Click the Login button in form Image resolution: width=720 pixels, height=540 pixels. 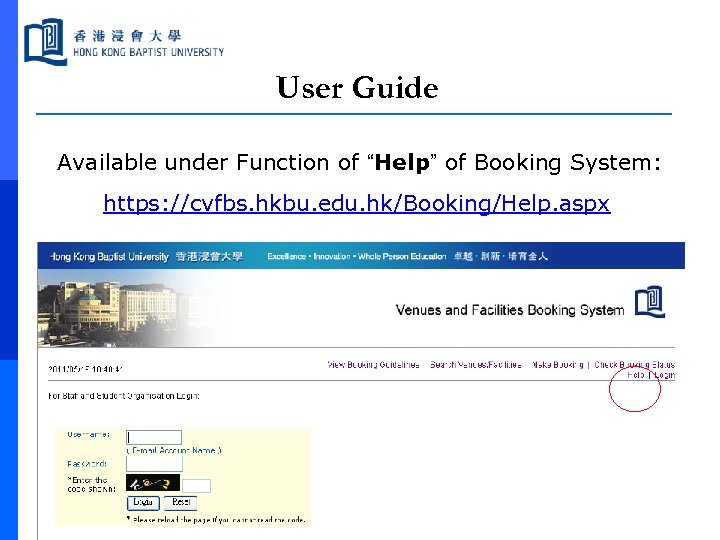point(143,503)
